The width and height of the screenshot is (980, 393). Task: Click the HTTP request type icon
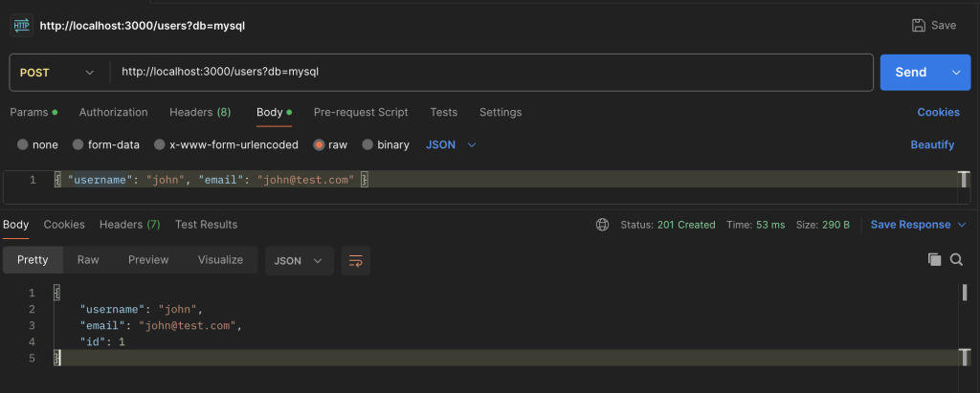pos(21,25)
